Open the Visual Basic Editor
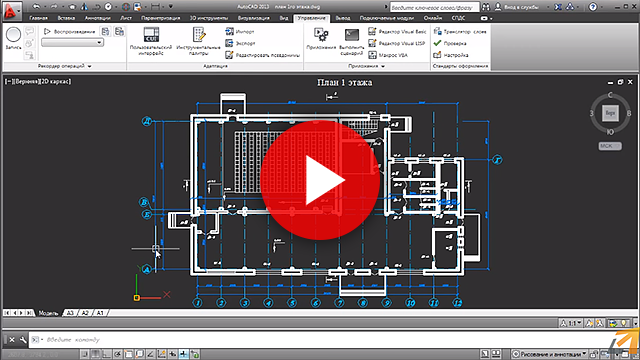Screen dimensions: 640x360 pos(397,31)
